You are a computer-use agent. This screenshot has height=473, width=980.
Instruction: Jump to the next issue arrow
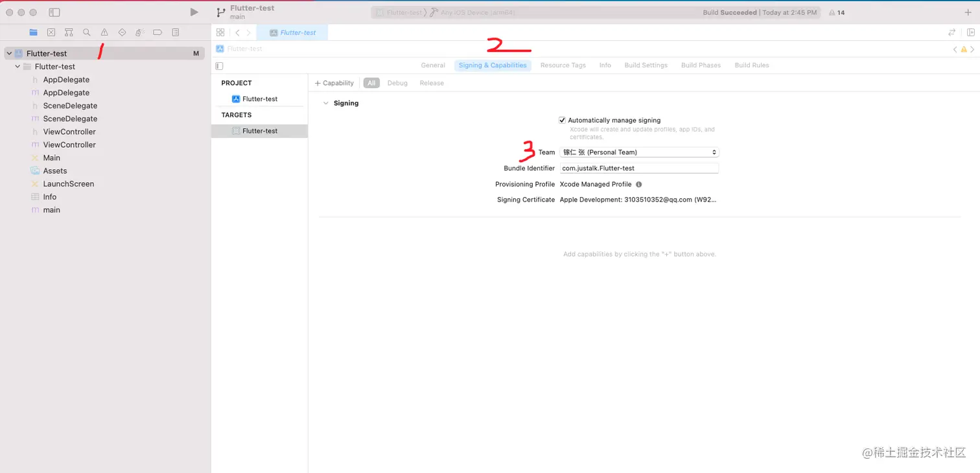point(972,49)
